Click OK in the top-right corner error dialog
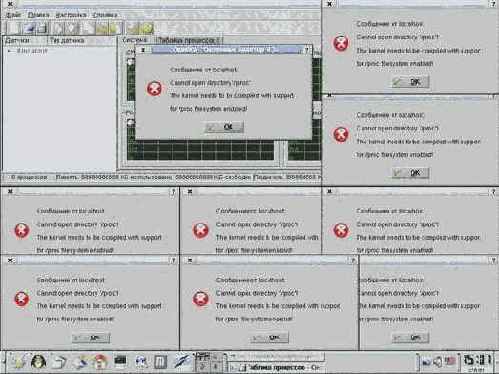 pyautogui.click(x=410, y=82)
